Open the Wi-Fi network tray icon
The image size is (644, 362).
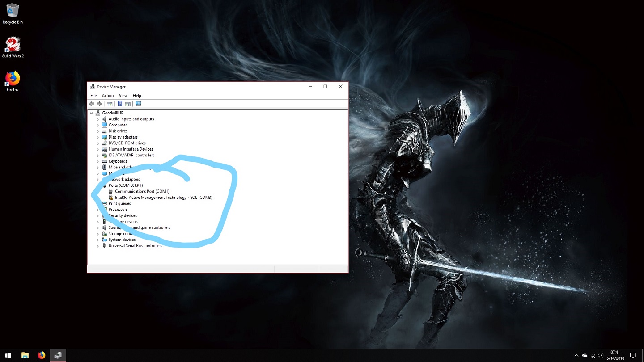[x=593, y=356]
